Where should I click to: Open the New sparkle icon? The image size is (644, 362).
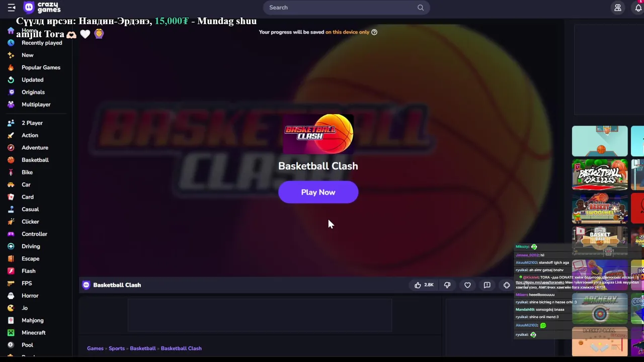(x=11, y=55)
